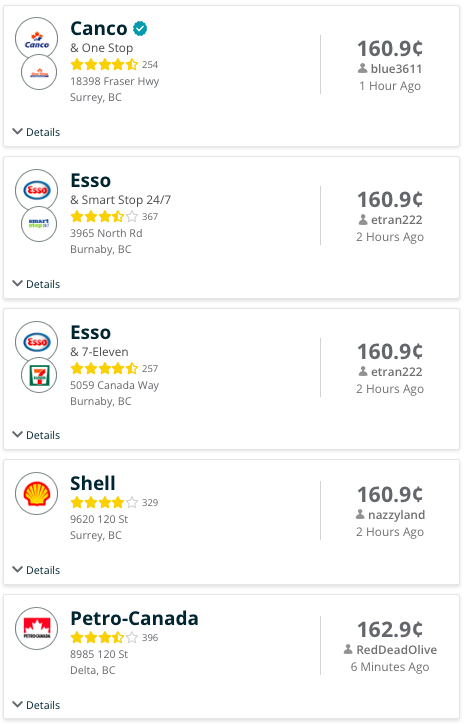Click the Petro-Canada 162.9¢ price
The width and height of the screenshot is (464, 724).
point(390,629)
